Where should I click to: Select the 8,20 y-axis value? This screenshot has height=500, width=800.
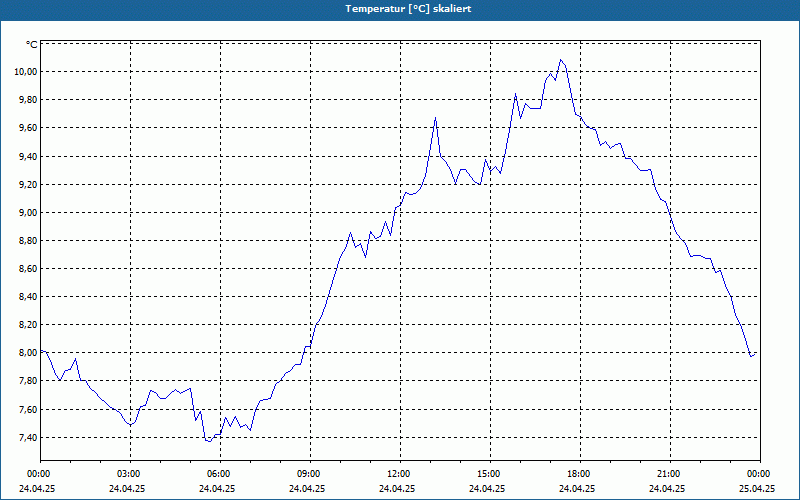point(28,324)
